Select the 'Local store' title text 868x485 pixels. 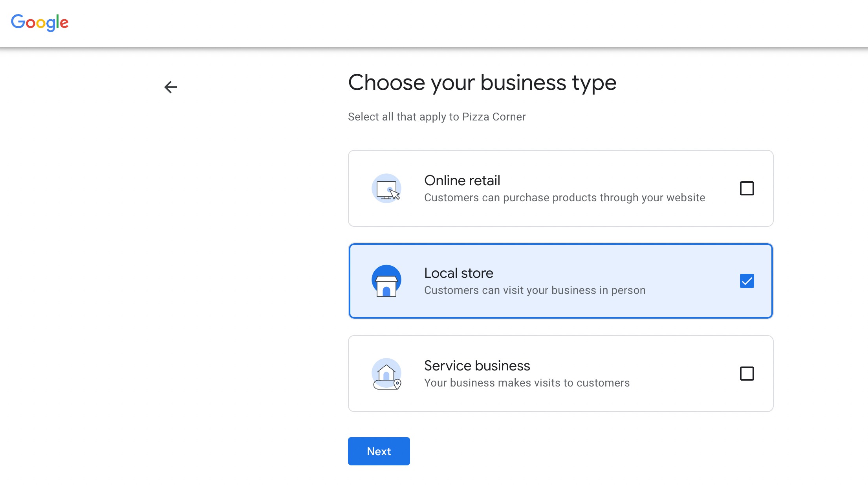(x=458, y=273)
